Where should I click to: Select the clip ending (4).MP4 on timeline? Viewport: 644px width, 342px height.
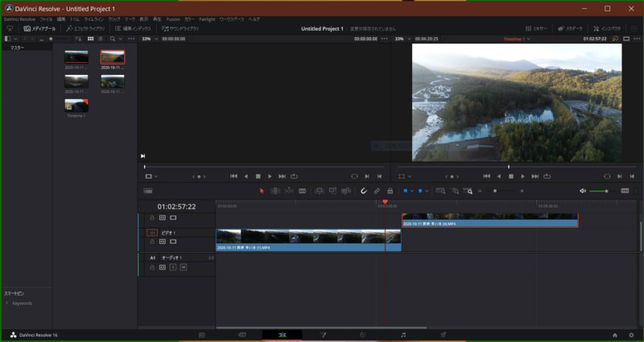pyautogui.click(x=489, y=220)
